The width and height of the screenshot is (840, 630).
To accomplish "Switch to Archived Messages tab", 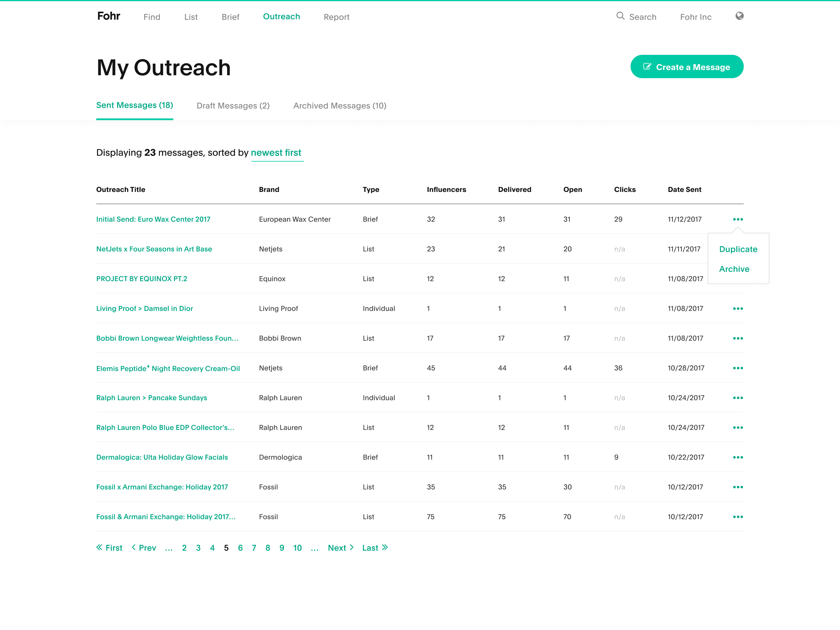I will point(339,106).
